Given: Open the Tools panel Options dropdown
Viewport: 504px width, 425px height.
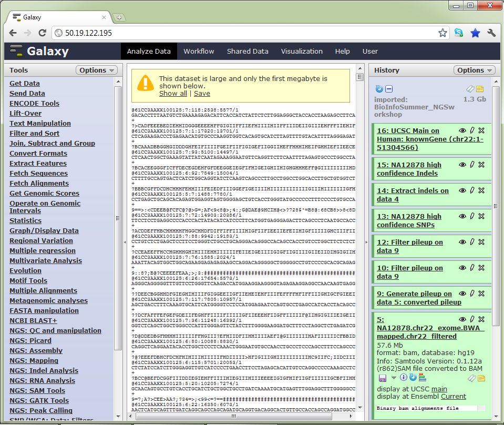Looking at the screenshot, I should (x=97, y=70).
